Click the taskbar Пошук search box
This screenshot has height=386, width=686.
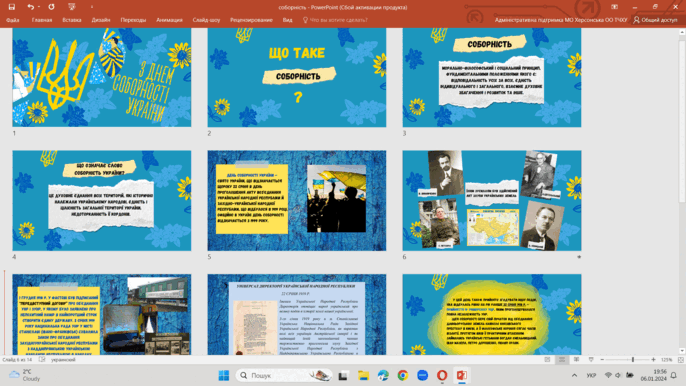(x=284, y=375)
